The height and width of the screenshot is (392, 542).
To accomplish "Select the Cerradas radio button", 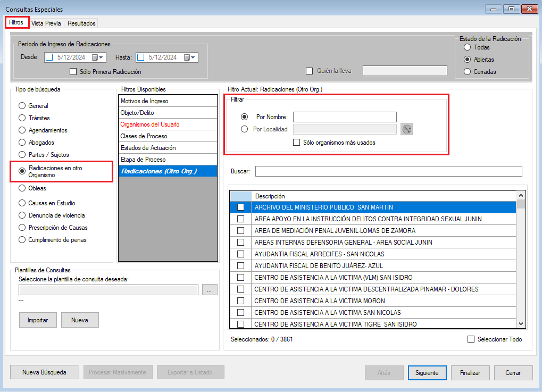I will tap(467, 72).
